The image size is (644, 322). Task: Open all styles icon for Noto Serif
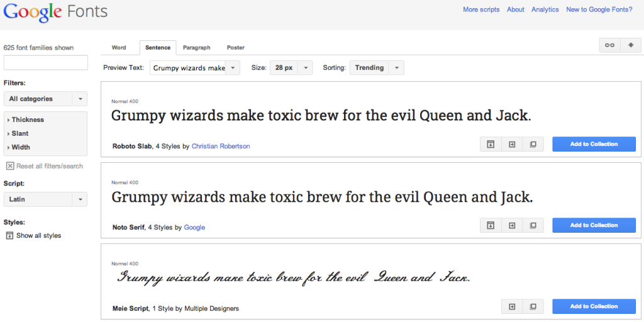[x=491, y=225]
